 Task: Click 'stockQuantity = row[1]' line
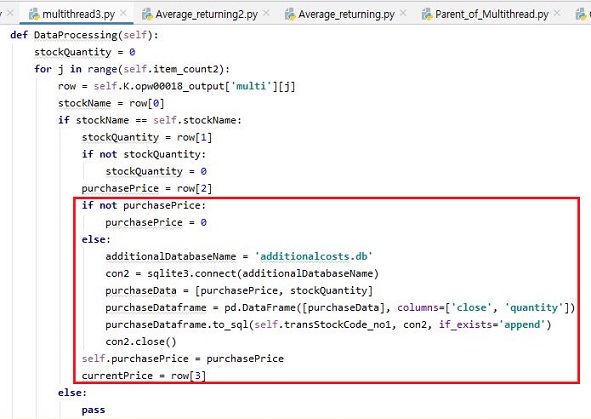147,137
